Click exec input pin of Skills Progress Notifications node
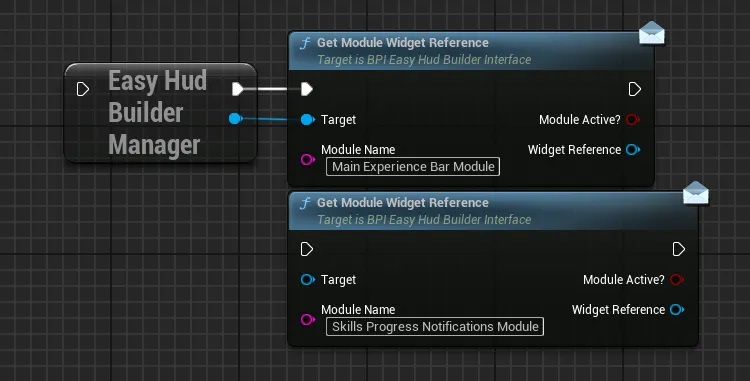The height and width of the screenshot is (381, 750). coord(307,249)
